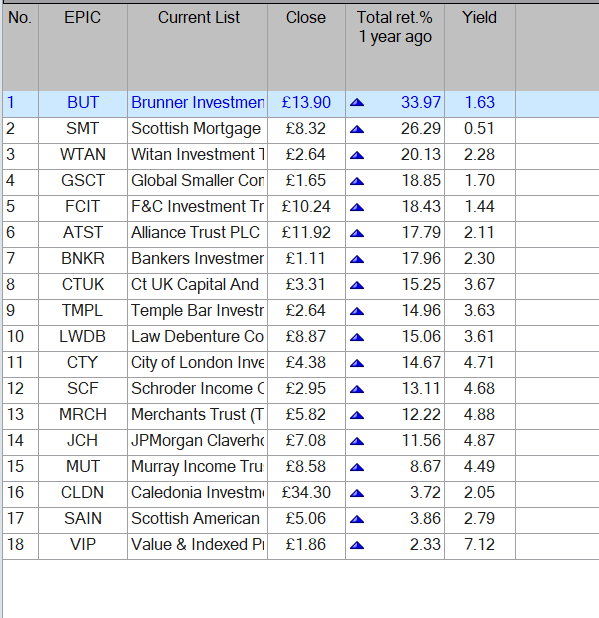The image size is (599, 618).
Task: Select the FCIT EPIC cell
Action: pos(83,207)
